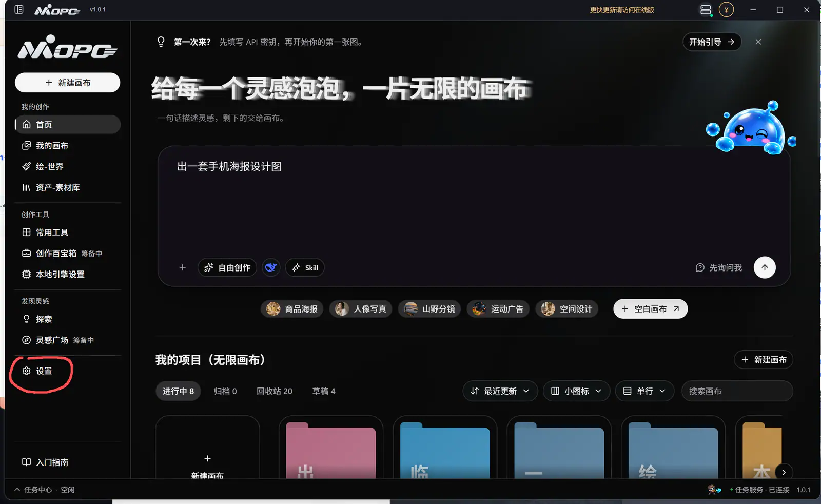Toggle the sidebar panel icon in title bar
821x504 pixels.
(x=19, y=9)
